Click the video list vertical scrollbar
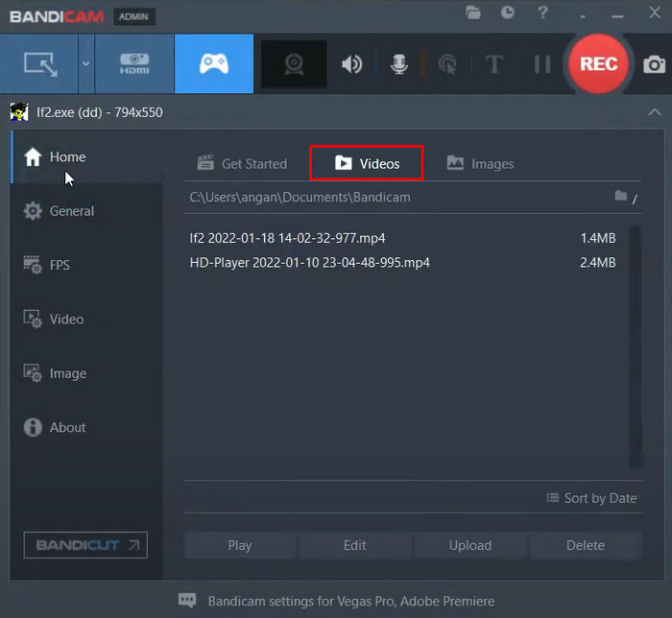This screenshot has width=672, height=618. (x=636, y=346)
